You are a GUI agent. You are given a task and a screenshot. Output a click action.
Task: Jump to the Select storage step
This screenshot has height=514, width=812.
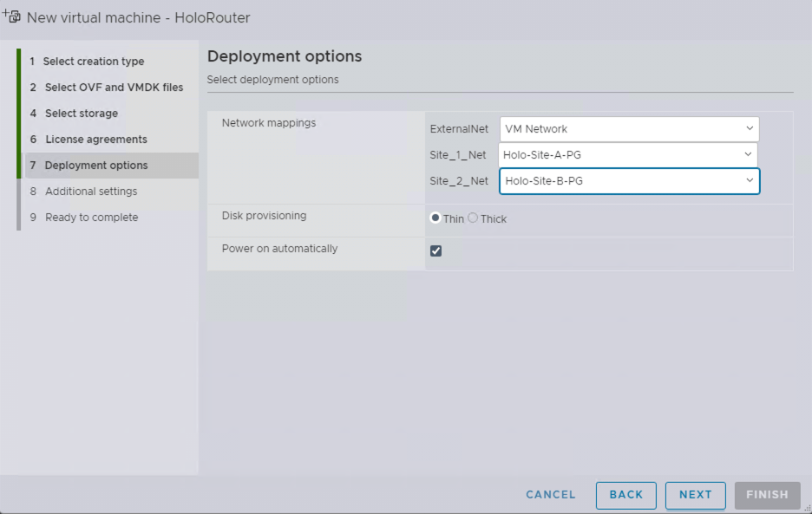point(81,114)
